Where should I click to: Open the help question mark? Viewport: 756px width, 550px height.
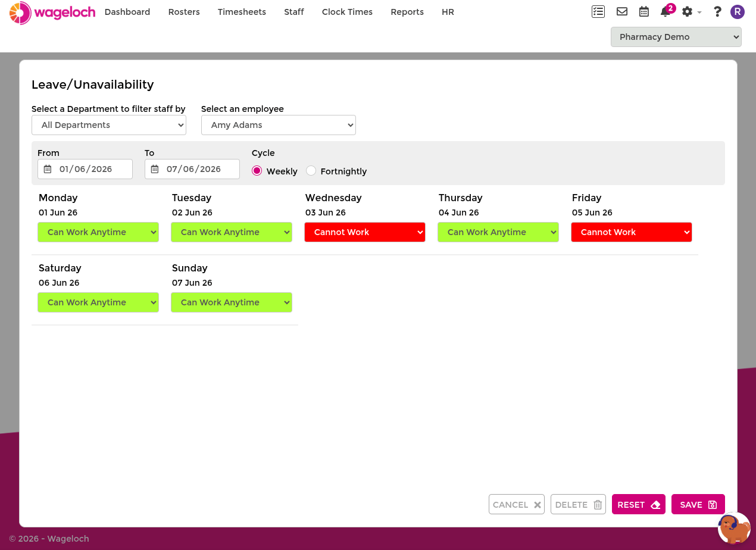(717, 12)
